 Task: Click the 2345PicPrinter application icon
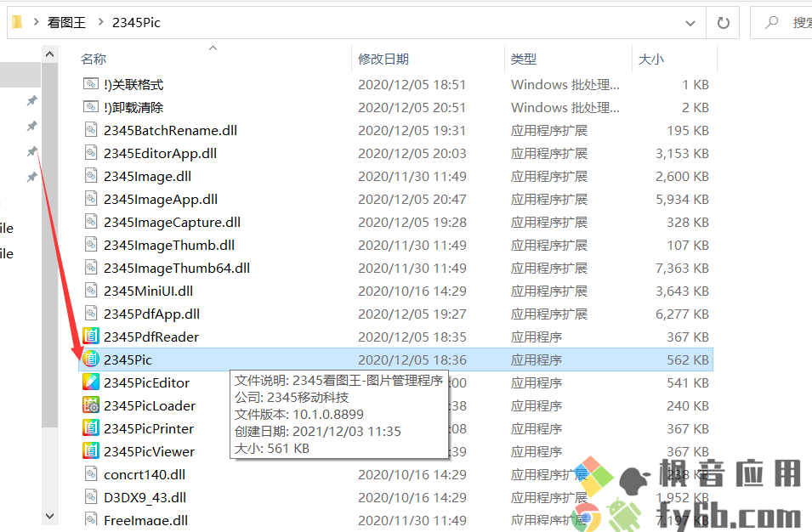[91, 428]
